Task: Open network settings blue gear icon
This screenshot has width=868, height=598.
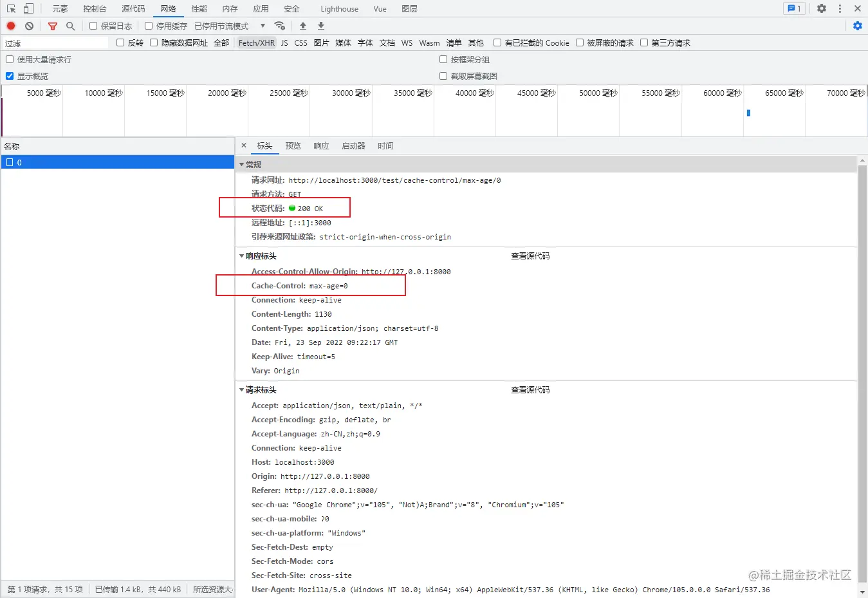Action: [858, 26]
